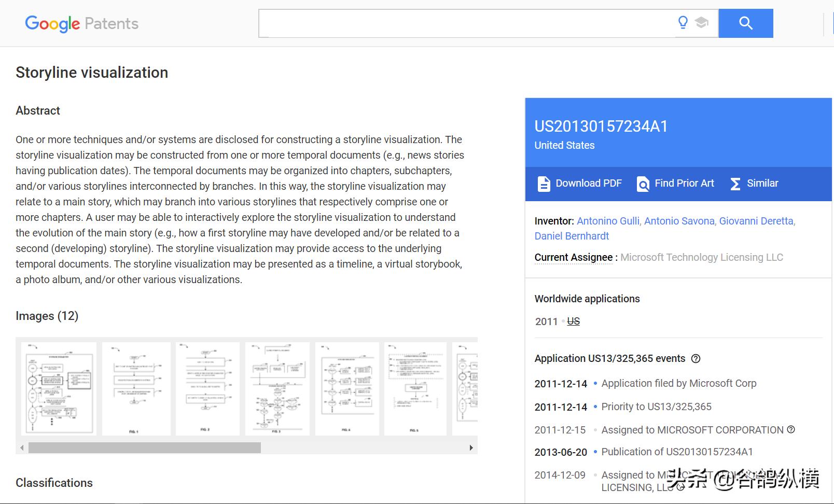
Task: Click 'Priority to US13/325,365' event
Action: click(x=657, y=407)
